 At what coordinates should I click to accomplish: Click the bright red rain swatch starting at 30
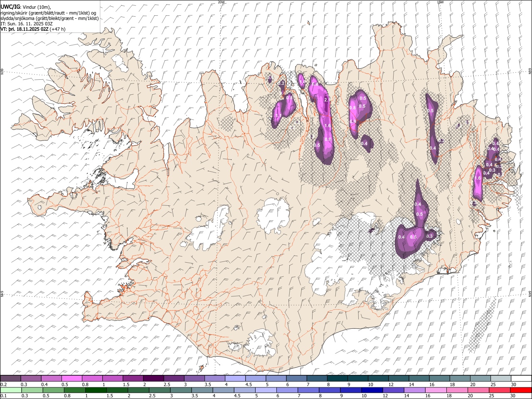point(520,390)
